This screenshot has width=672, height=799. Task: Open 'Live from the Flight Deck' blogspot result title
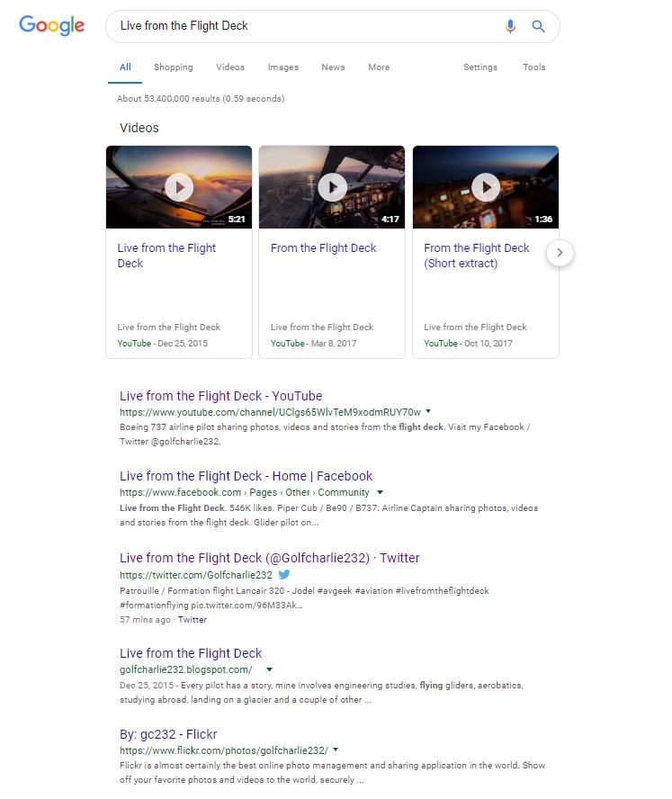click(191, 653)
